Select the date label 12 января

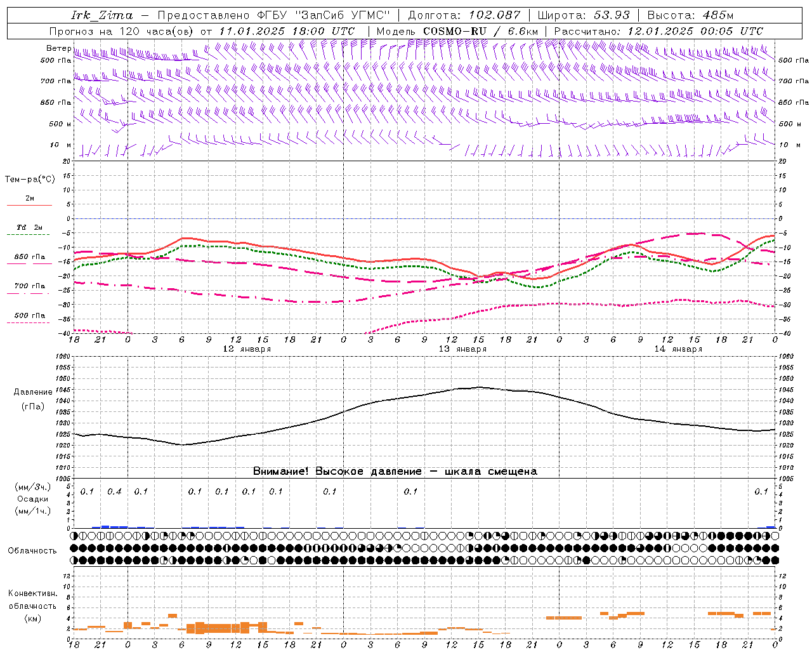click(247, 349)
